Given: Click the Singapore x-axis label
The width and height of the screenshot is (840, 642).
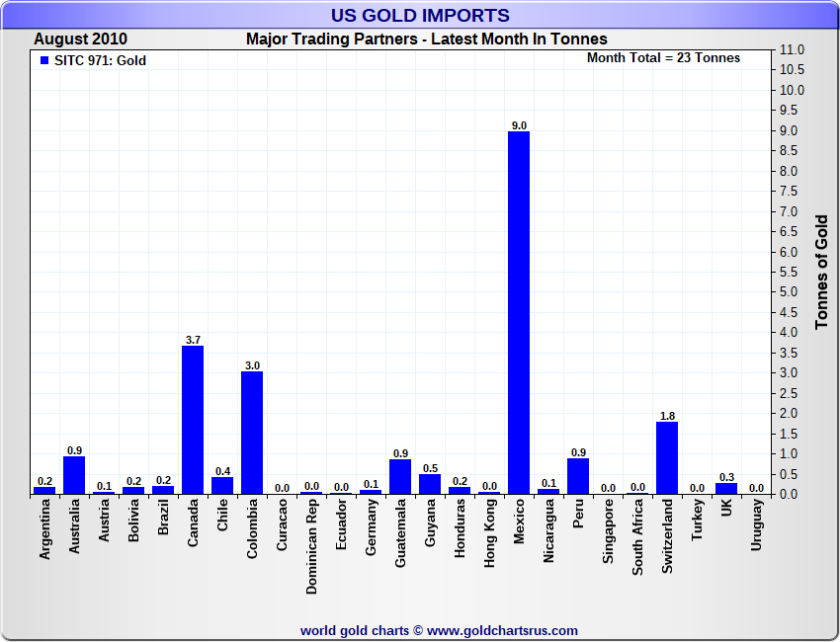Looking at the screenshot, I should pos(608,531).
